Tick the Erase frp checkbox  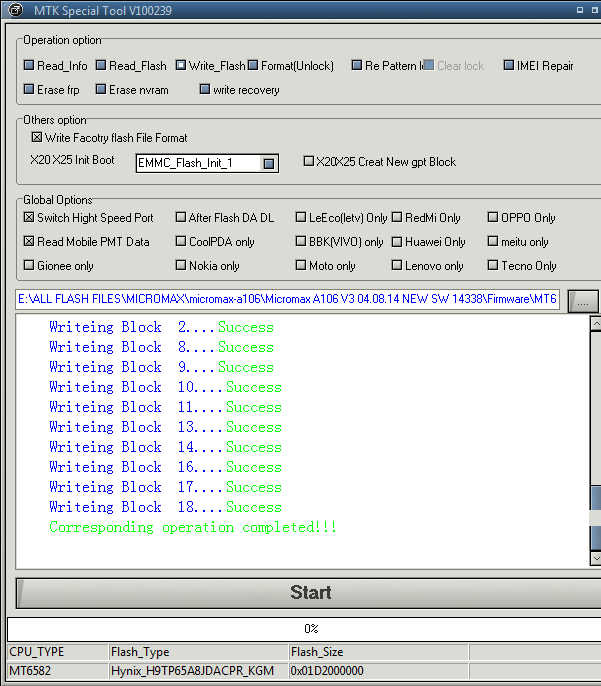[29, 90]
